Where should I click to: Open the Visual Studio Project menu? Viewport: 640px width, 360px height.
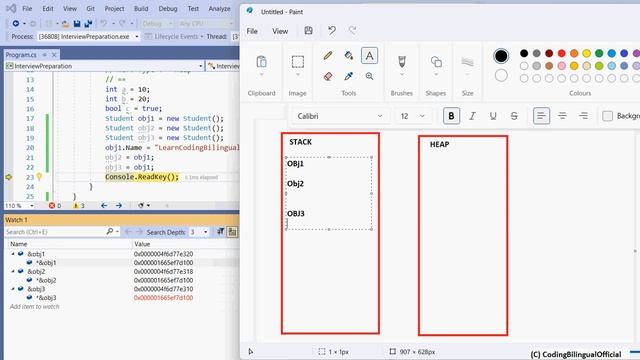[114, 9]
